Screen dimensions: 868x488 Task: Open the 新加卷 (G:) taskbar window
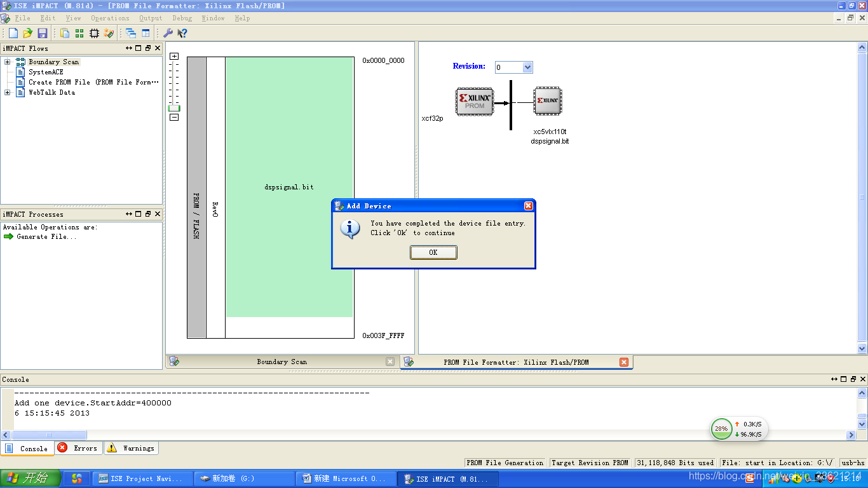245,478
